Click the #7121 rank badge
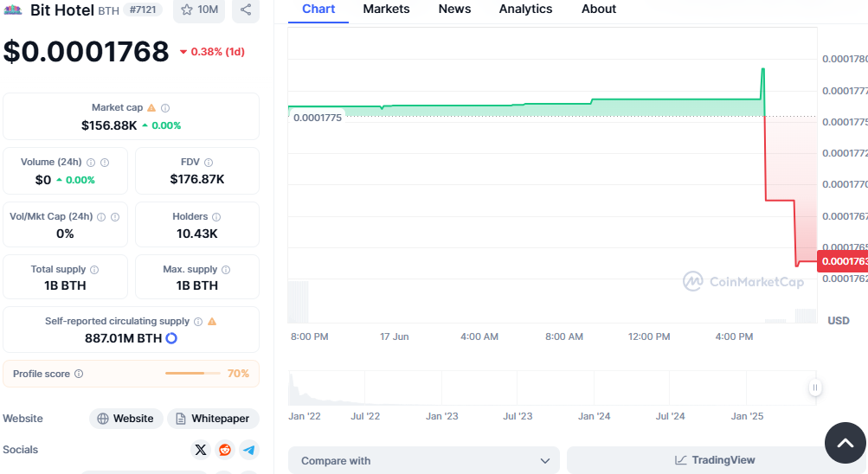Viewport: 868px width, 474px height. point(143,10)
